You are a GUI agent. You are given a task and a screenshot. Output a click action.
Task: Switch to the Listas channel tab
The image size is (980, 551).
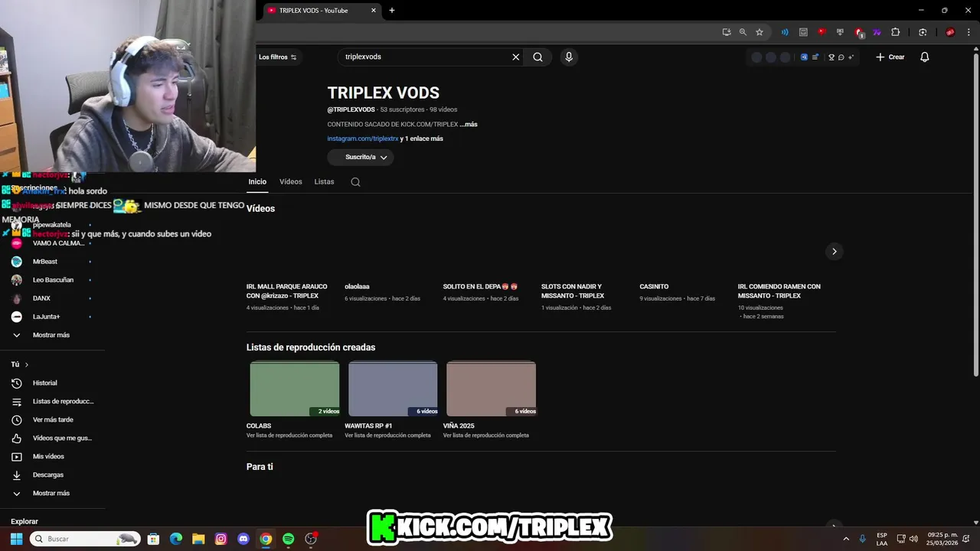(324, 182)
